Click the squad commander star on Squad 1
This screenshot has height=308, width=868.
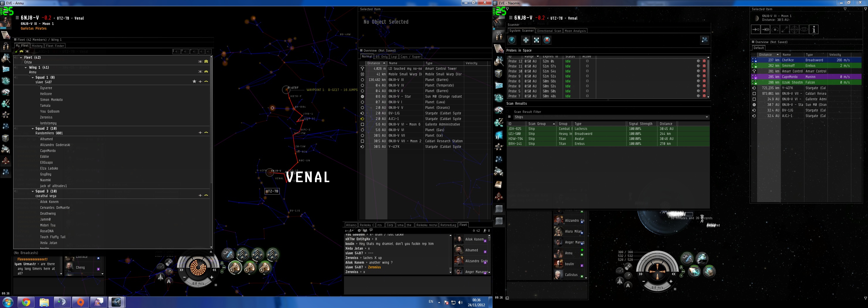(x=194, y=82)
